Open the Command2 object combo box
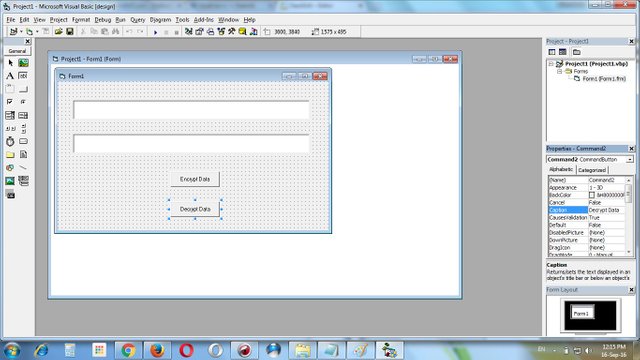 [630, 160]
